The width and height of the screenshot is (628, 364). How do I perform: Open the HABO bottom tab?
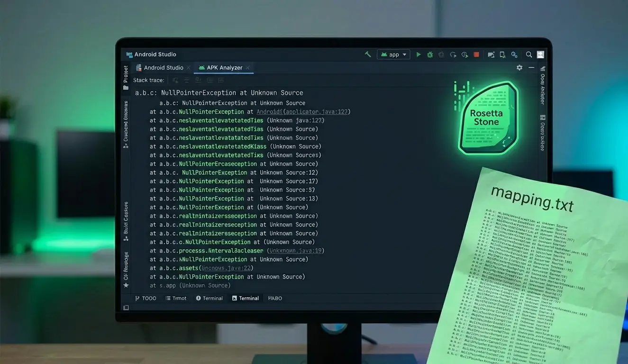point(275,298)
